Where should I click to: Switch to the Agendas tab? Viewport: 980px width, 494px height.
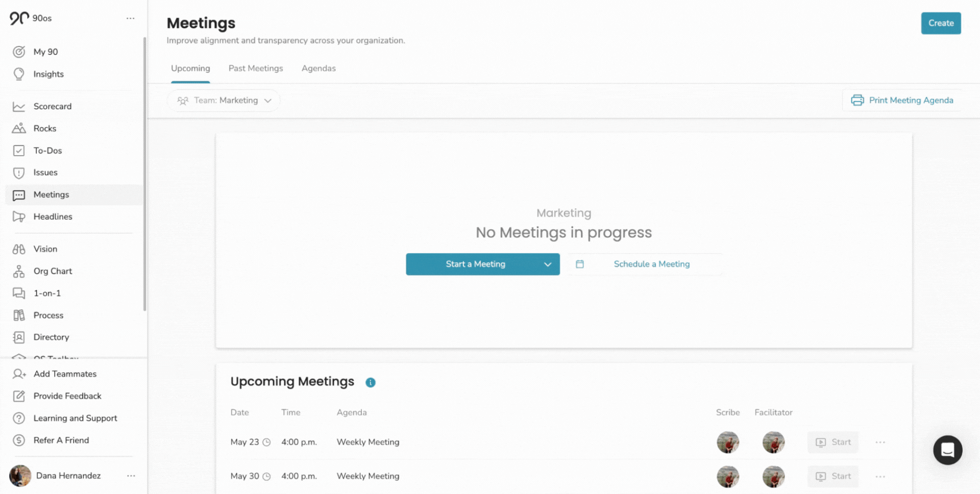click(318, 68)
